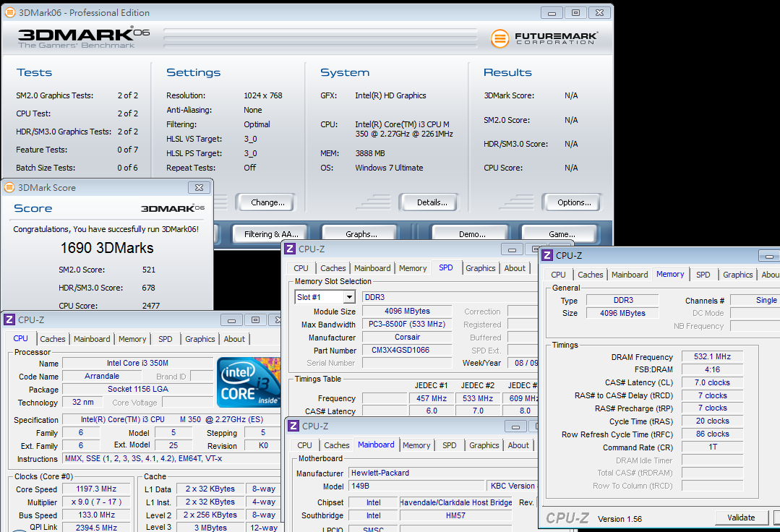Select CPU tab in CPU-Z SPD window
Screen dimensions: 780x532
[x=301, y=268]
